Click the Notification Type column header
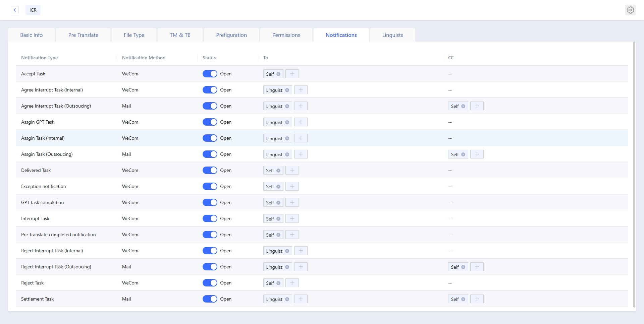This screenshot has width=644, height=324. 40,58
